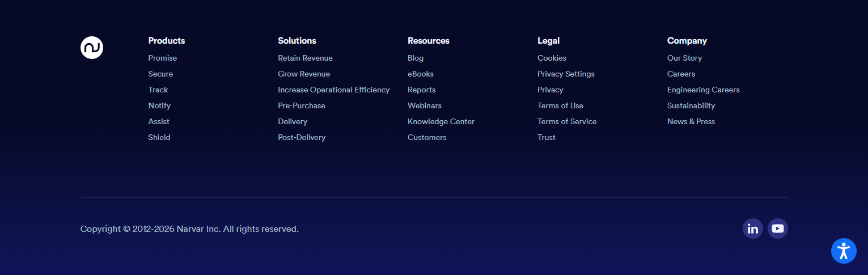Click the Solutions column heading
The height and width of the screenshot is (275, 868).
tap(297, 41)
